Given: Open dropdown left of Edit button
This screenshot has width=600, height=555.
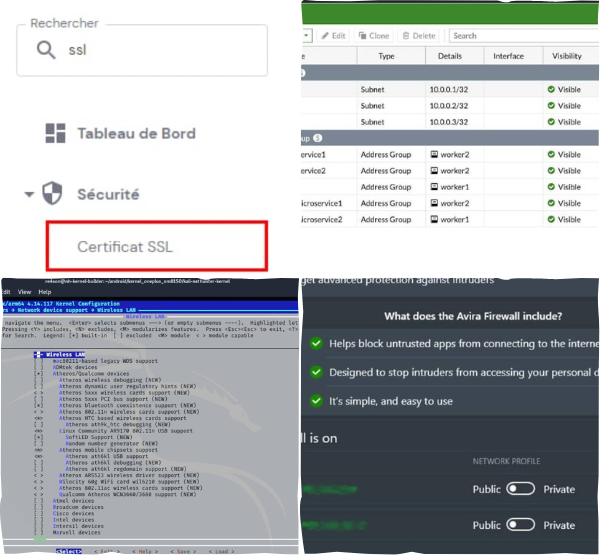Looking at the screenshot, I should click(308, 36).
